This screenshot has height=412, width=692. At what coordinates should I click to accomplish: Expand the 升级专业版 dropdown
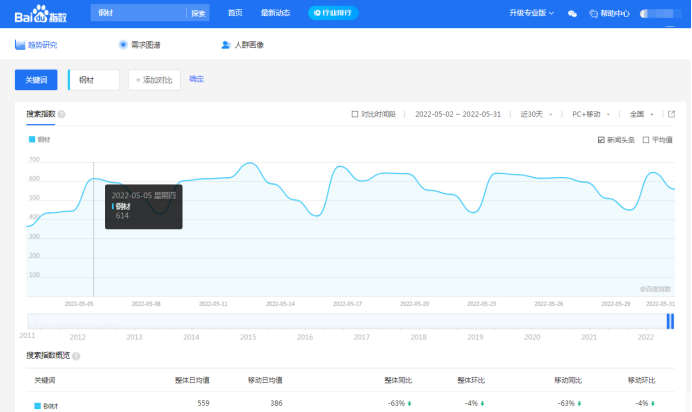(531, 13)
